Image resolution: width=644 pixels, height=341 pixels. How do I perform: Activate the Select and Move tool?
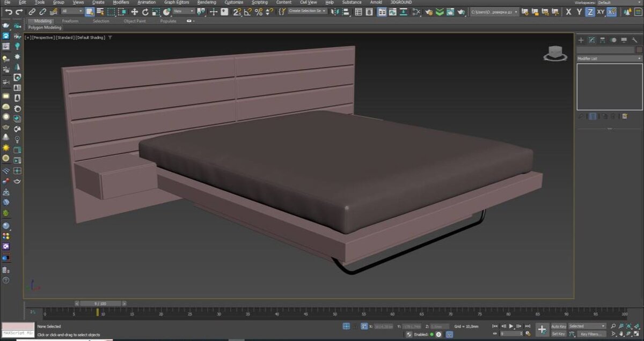[134, 11]
